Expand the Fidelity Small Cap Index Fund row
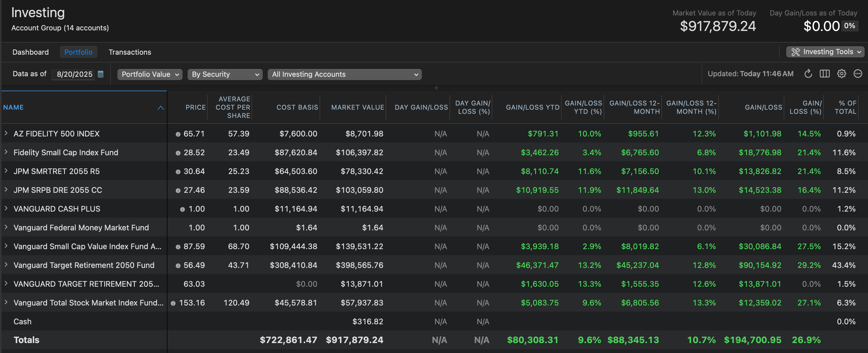 pyautogui.click(x=6, y=152)
